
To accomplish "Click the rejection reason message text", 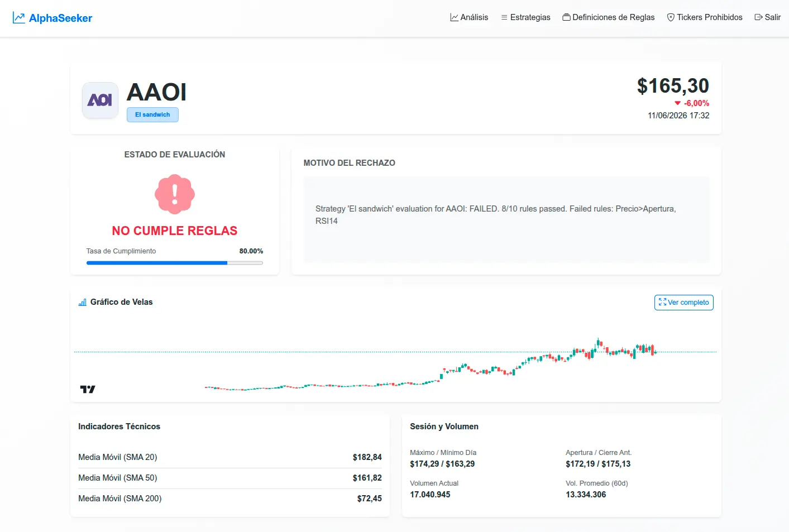I will (x=496, y=215).
